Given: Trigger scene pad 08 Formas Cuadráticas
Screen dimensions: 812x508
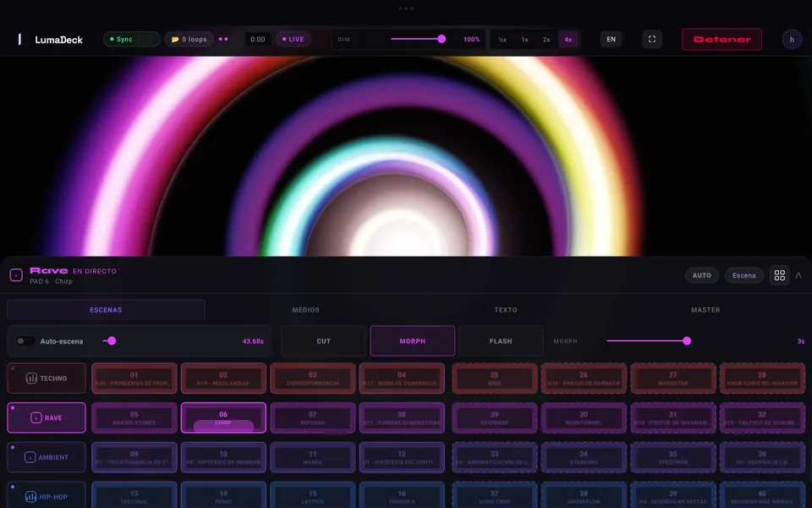Looking at the screenshot, I should 402,417.
